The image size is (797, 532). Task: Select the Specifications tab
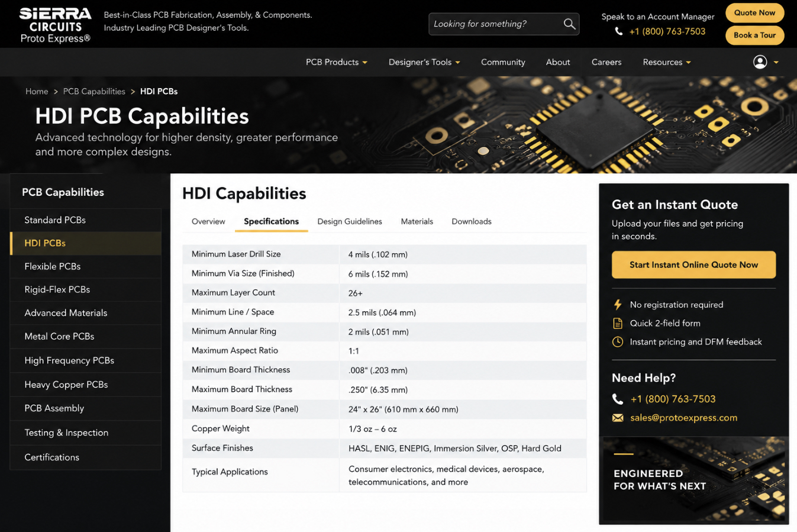271,221
